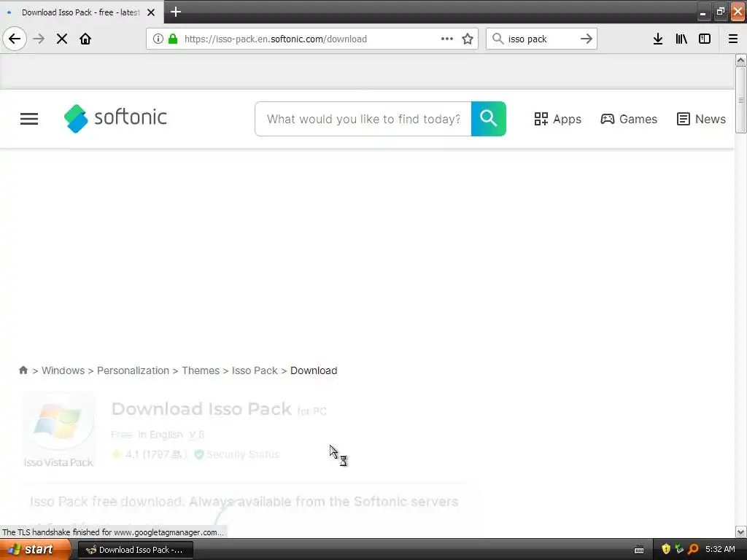The height and width of the screenshot is (560, 747).
Task: Open the Windows Start menu
Action: 35,550
